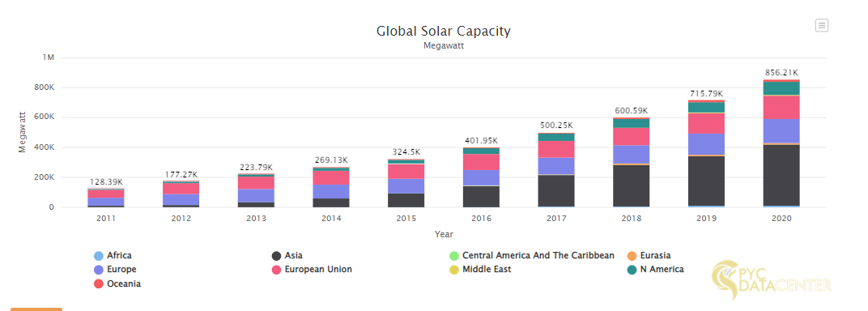The image size is (868, 311).
Task: Hide the Middle East series
Action: tap(480, 270)
